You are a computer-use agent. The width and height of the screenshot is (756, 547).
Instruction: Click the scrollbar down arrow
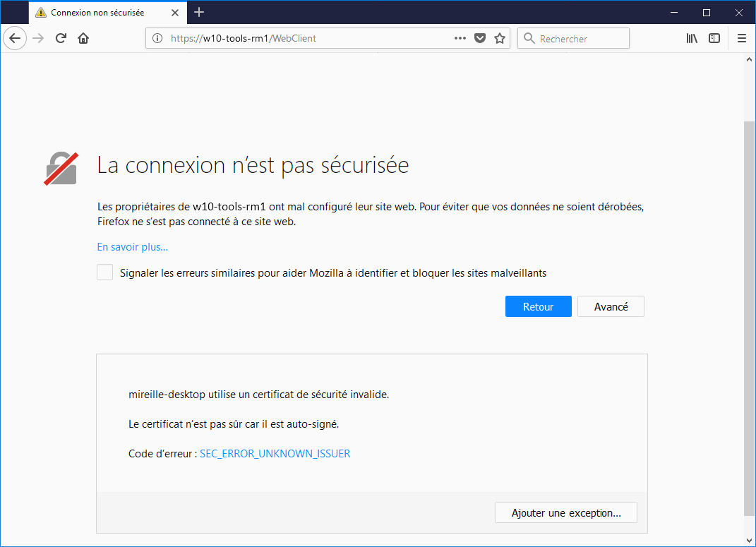click(x=749, y=540)
